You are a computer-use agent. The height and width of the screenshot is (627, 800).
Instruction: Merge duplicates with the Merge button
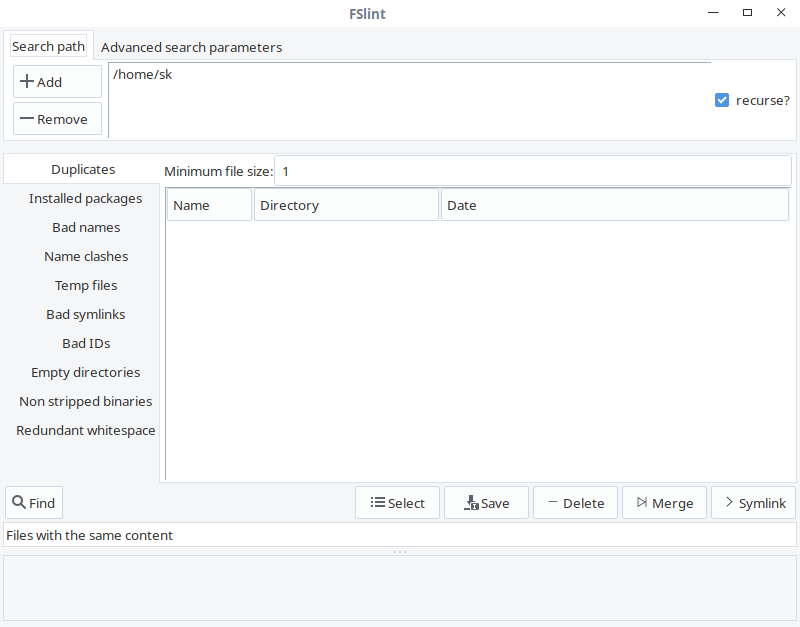(664, 503)
